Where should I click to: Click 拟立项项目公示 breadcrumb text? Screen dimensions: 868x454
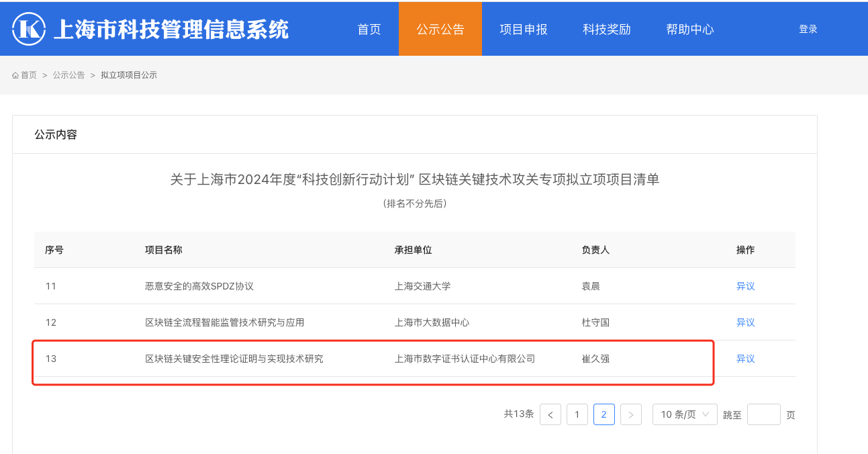pos(129,75)
